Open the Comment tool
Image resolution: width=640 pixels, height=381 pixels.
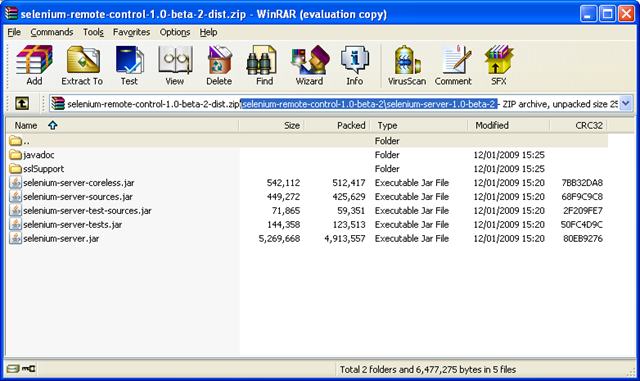(x=456, y=60)
